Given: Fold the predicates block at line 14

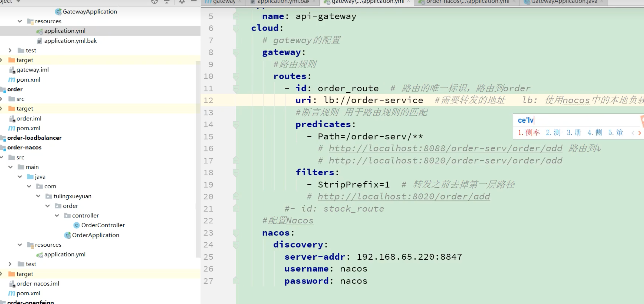Looking at the screenshot, I should click(235, 124).
